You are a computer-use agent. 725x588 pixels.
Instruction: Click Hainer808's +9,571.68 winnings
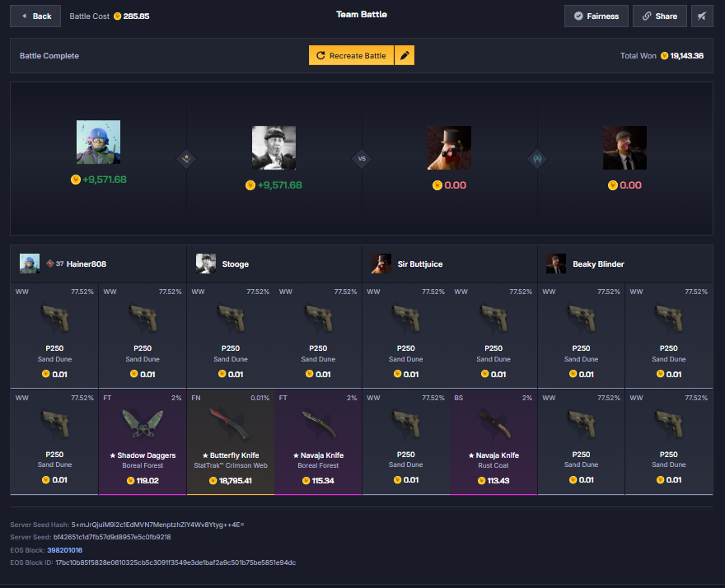(105, 180)
